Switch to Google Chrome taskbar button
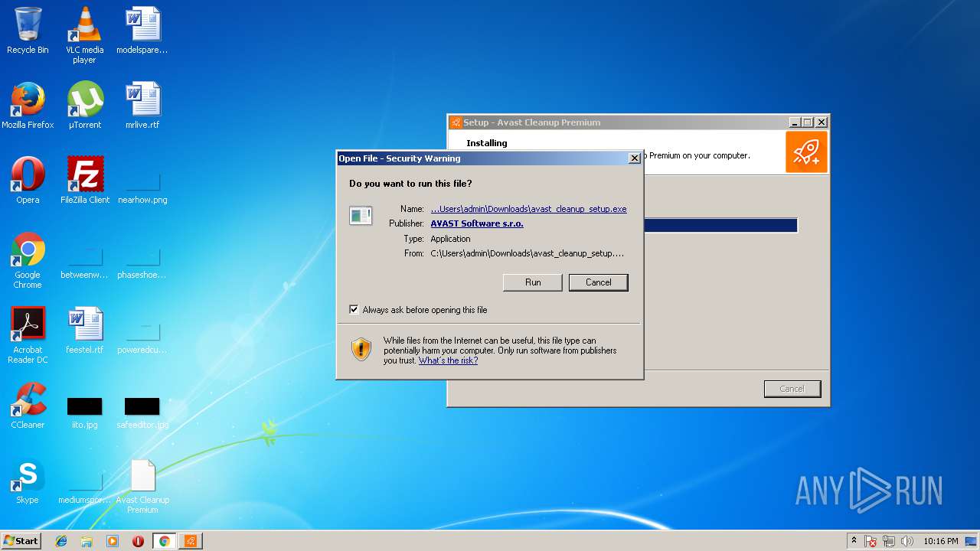Screen dimensions: 980x551 [165, 541]
